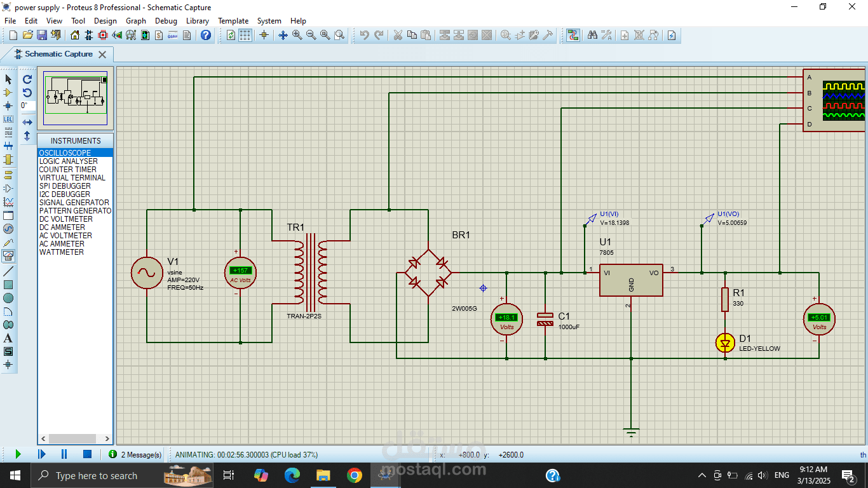868x488 pixels.
Task: Toggle the grid display icon
Action: [245, 36]
